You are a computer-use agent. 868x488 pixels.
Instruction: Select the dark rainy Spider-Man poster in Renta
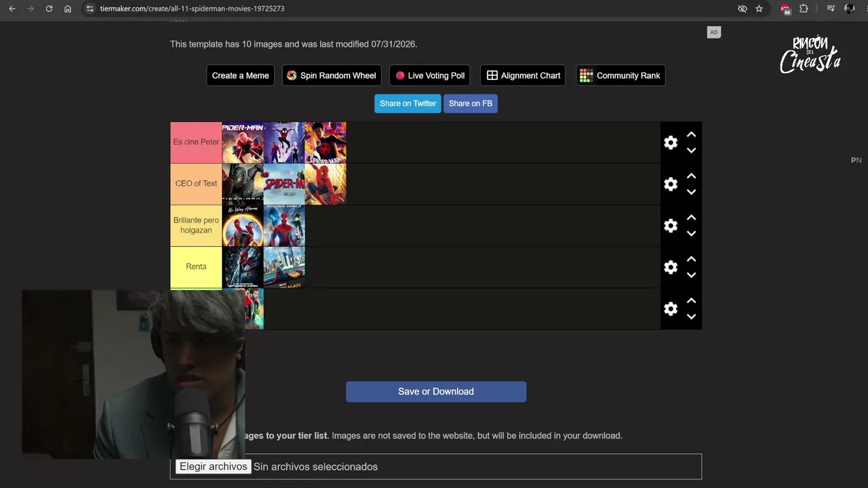click(x=243, y=267)
